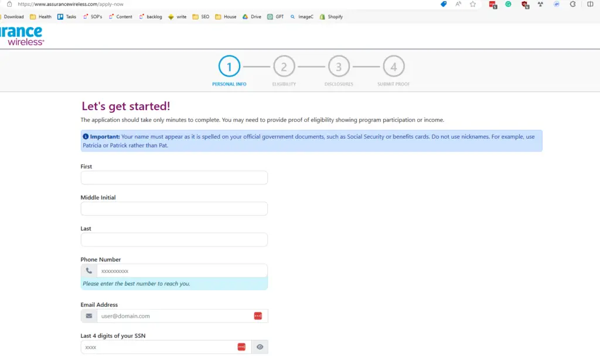Click the browser address bar URL

click(70, 4)
